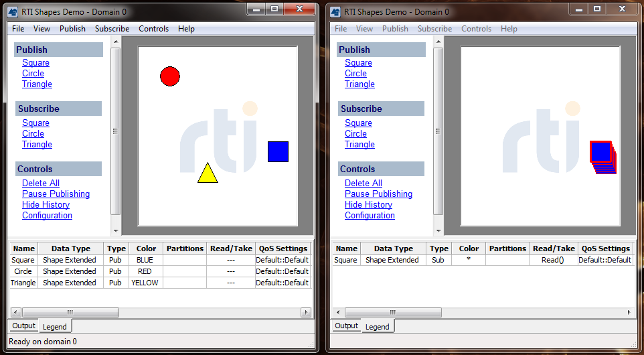Click the Read() cell in right table

pyautogui.click(x=553, y=260)
